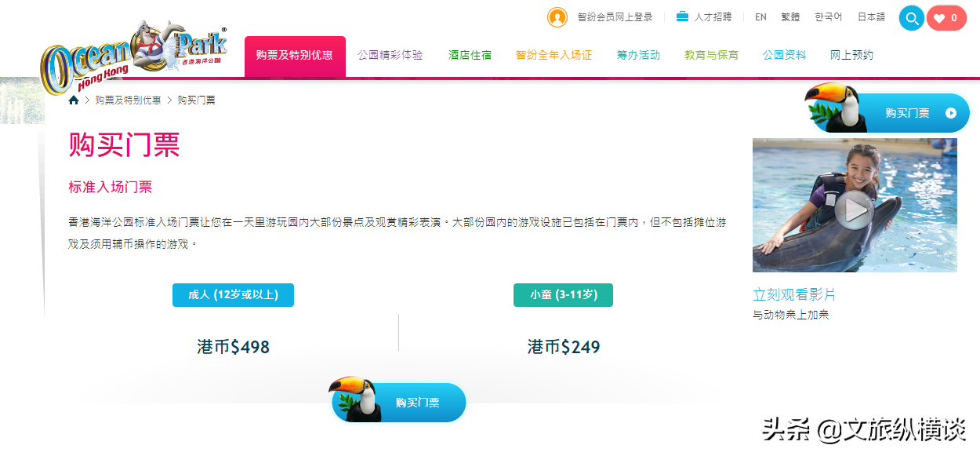The width and height of the screenshot is (980, 456).
Task: Click the member profile icon
Action: [x=557, y=17]
